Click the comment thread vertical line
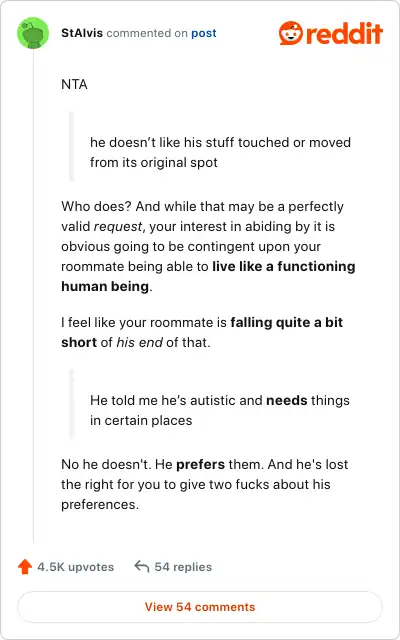This screenshot has height=640, width=400. click(x=33, y=296)
